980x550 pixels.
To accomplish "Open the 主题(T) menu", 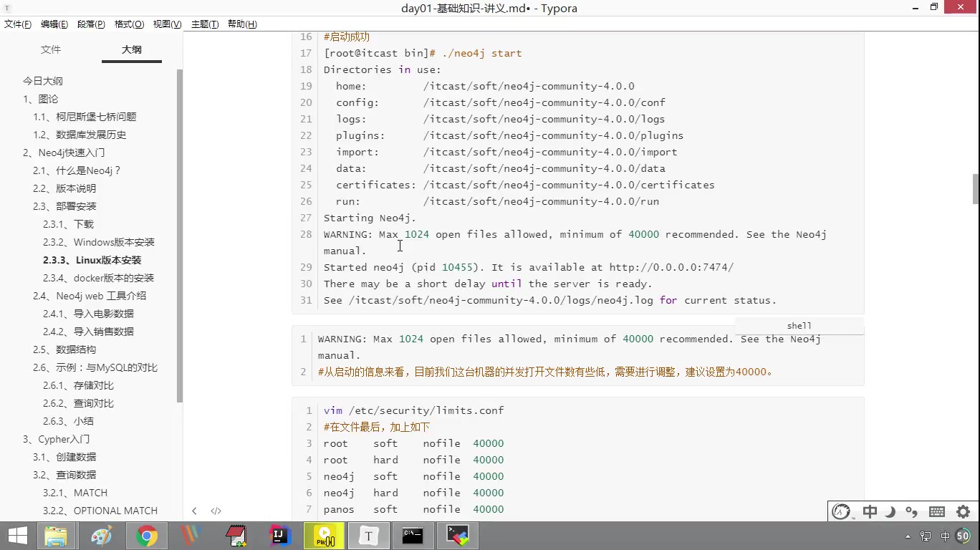I will 205,24.
